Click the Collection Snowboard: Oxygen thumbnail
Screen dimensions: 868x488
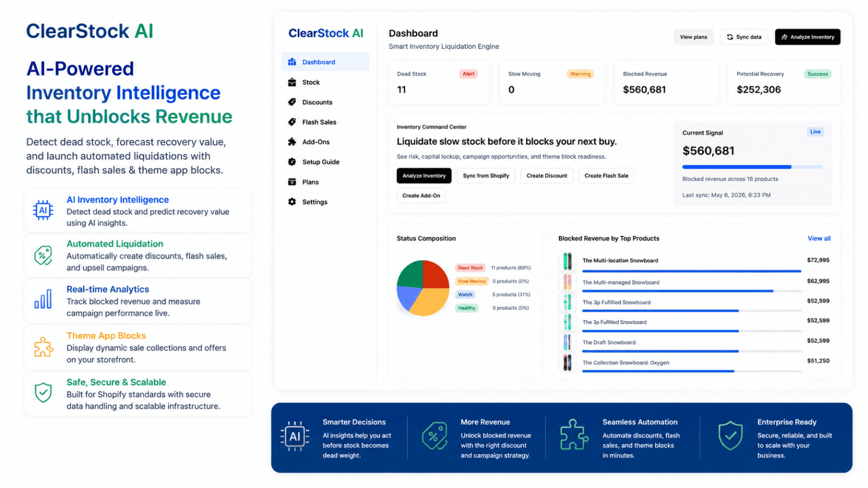[567, 362]
